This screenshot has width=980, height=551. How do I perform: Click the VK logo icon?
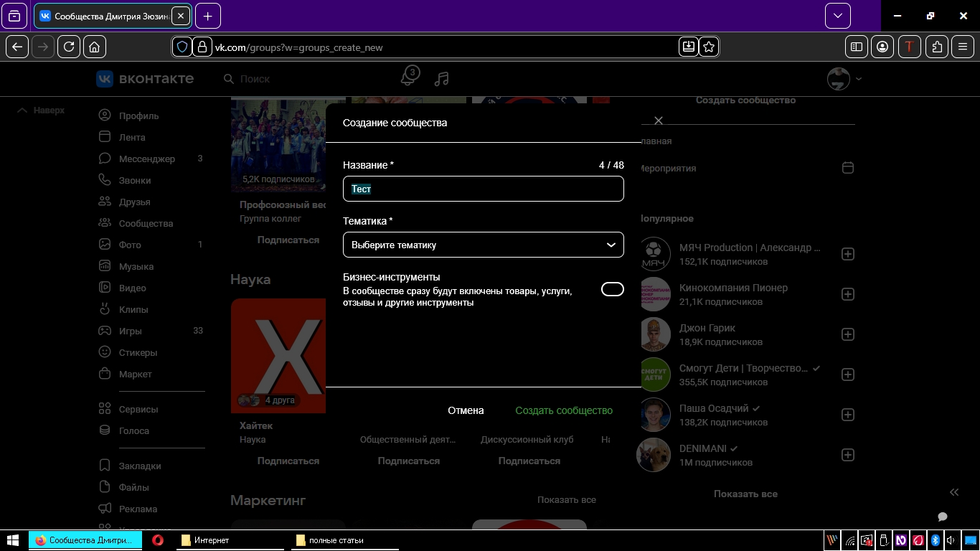(105, 79)
